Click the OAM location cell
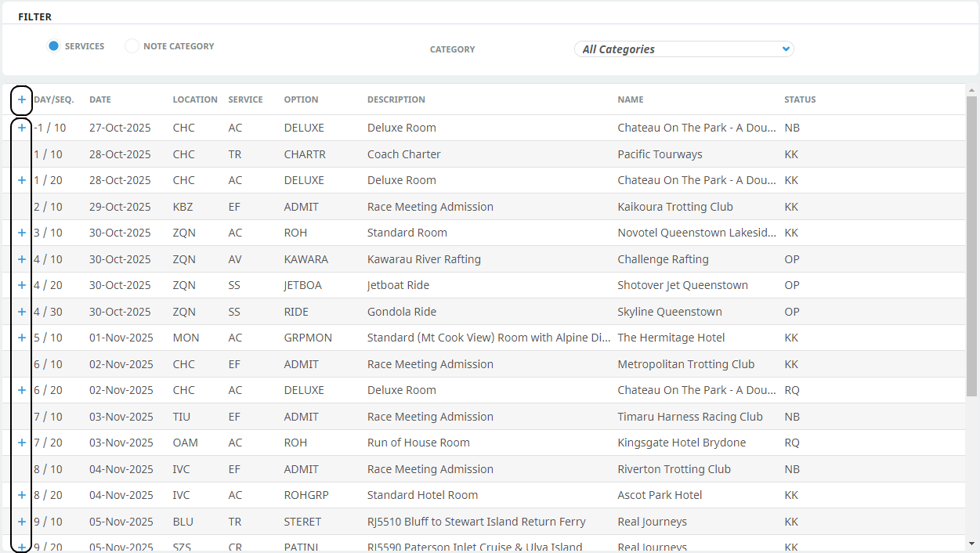Image resolution: width=980 pixels, height=553 pixels. 186,443
